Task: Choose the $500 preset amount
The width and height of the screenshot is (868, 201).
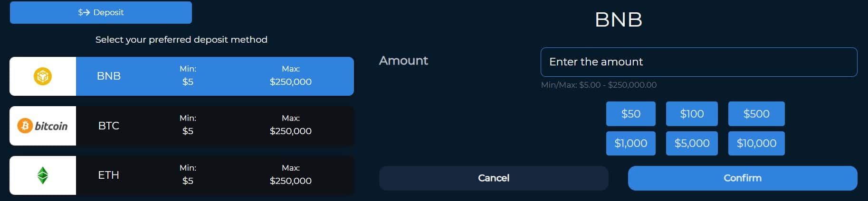Action: pyautogui.click(x=756, y=114)
